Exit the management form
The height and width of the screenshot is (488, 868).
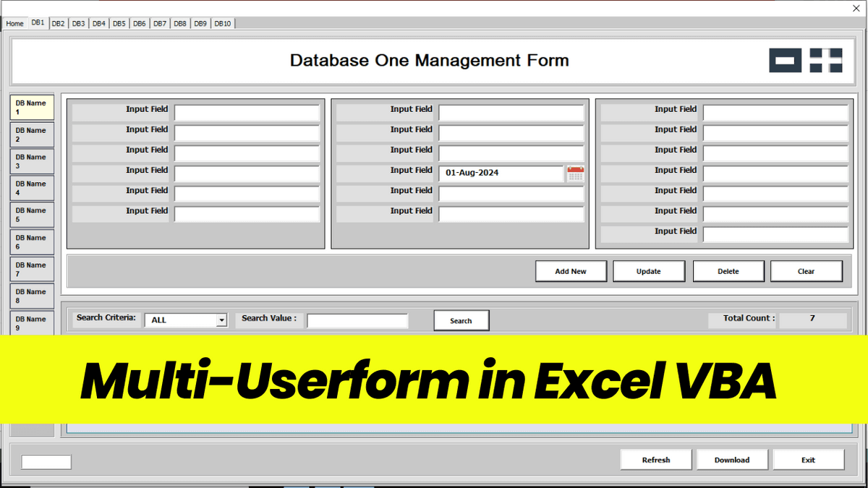click(808, 460)
